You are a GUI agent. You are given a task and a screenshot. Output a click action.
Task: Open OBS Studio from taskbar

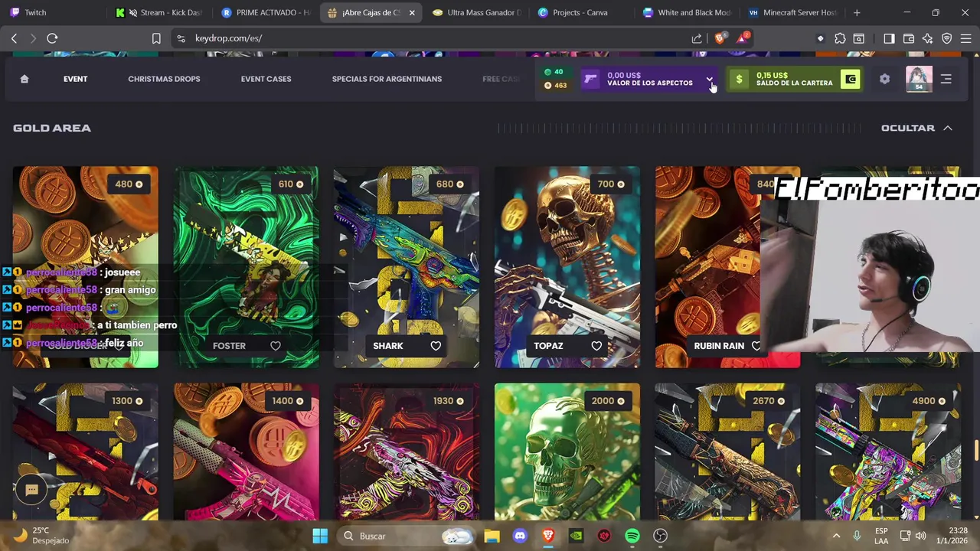(x=660, y=536)
